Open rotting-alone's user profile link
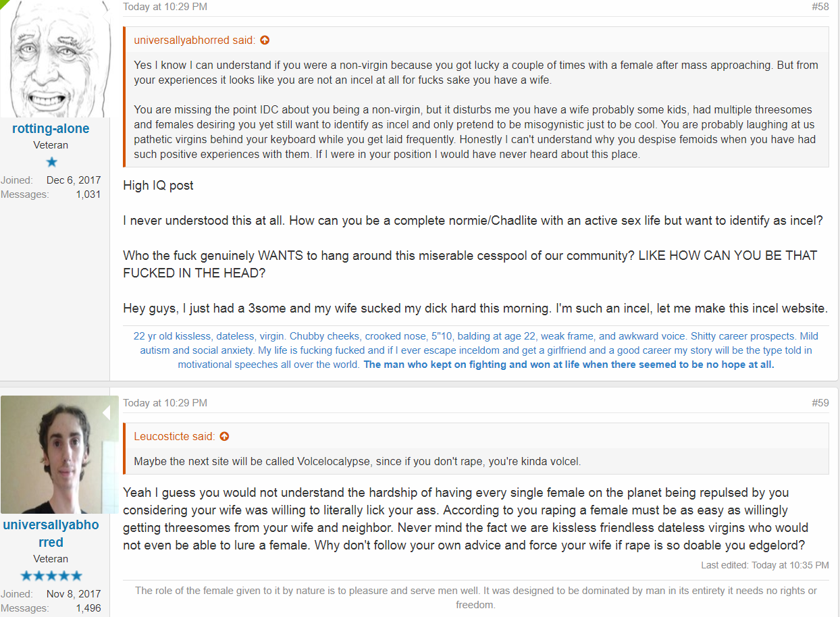This screenshot has height=617, width=840. (51, 129)
